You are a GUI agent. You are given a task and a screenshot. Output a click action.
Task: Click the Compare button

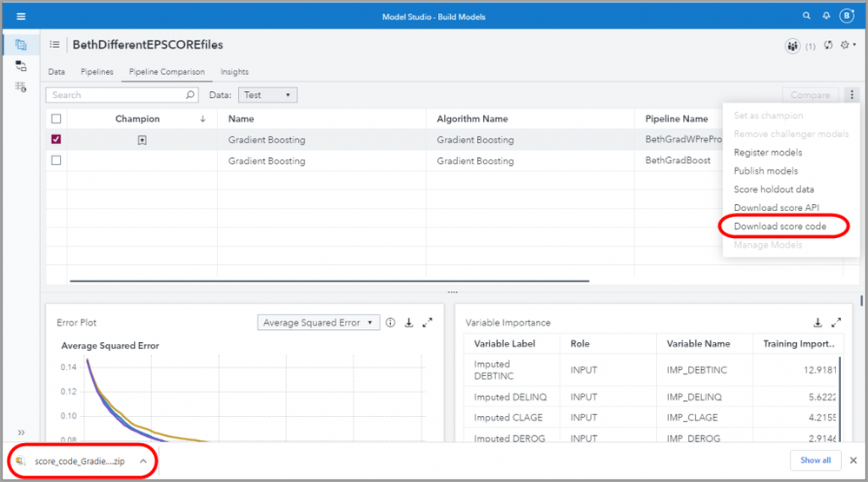pos(810,96)
